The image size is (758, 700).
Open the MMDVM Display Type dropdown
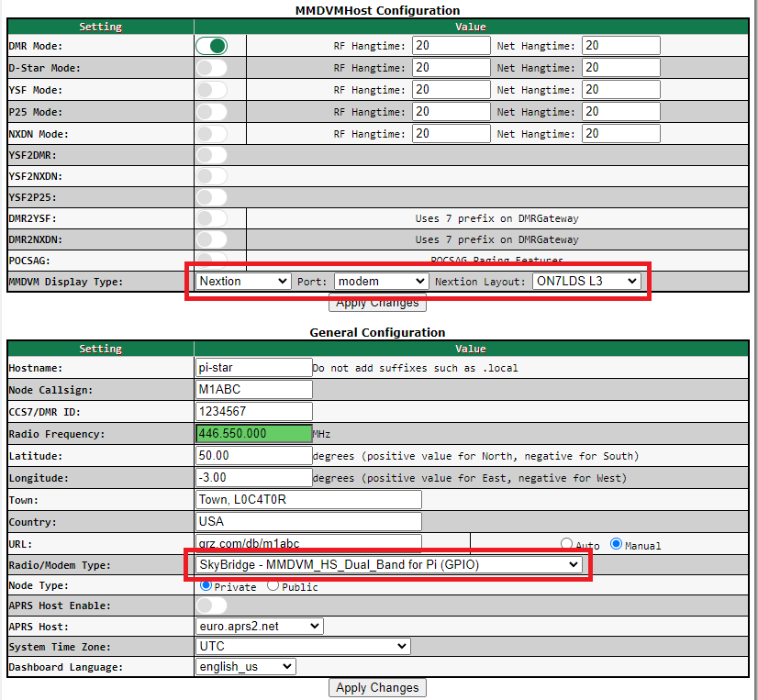point(243,281)
